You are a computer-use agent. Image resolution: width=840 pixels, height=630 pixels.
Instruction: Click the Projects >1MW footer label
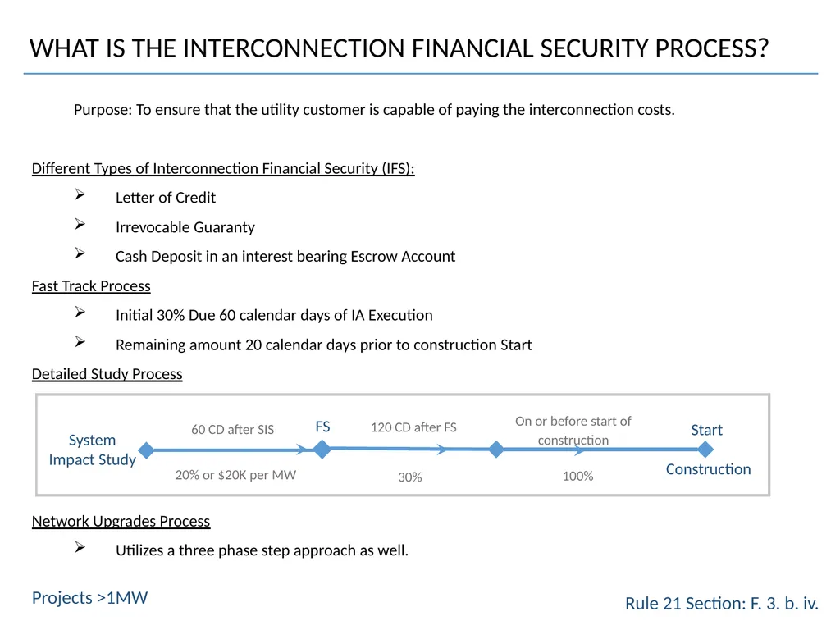pyautogui.click(x=89, y=597)
